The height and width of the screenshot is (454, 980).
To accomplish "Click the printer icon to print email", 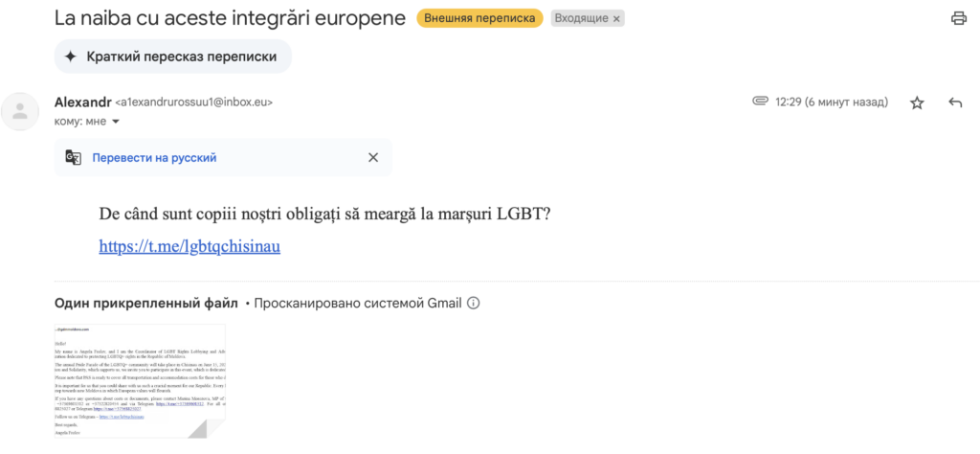I will [958, 18].
